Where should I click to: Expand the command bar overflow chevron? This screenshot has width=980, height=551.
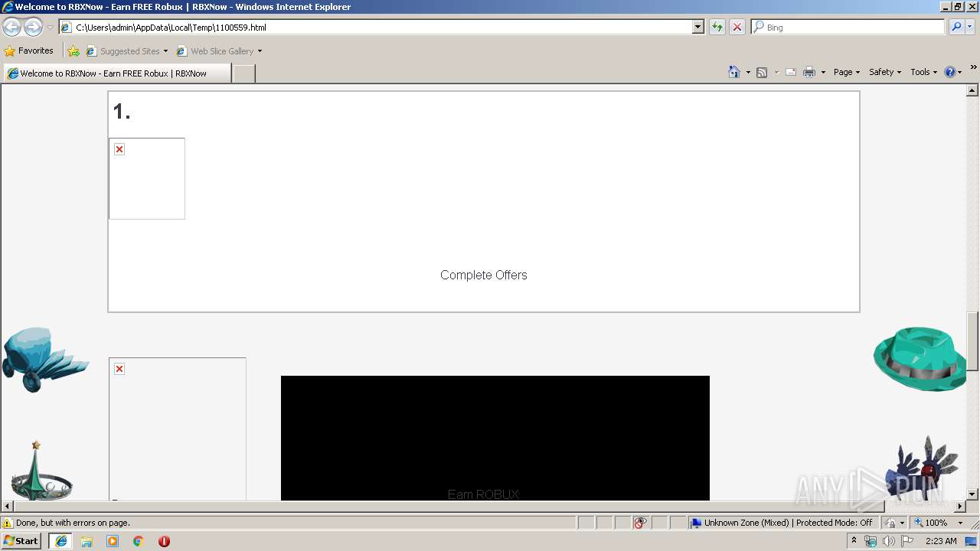pos(973,68)
